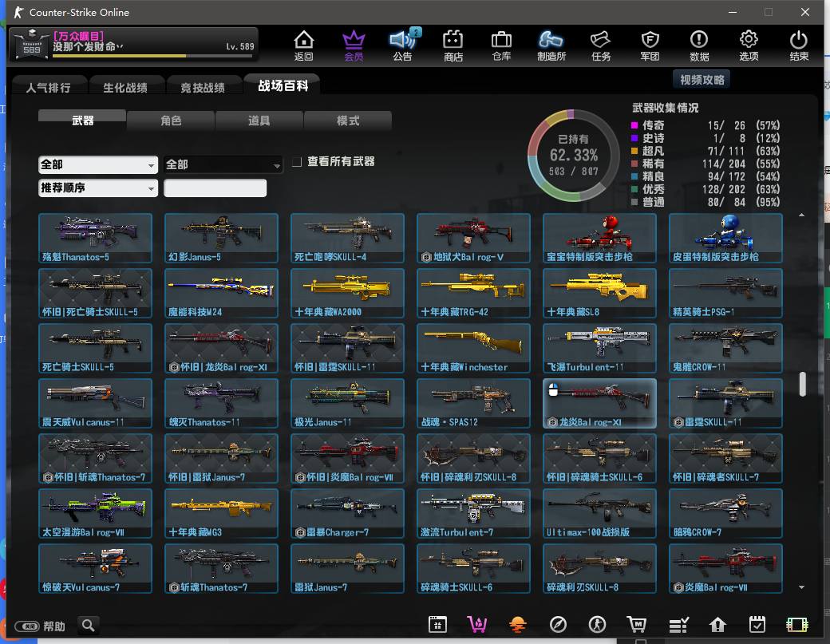Viewport: 830px width, 644px height.
Task: Open the 商店 shop icon
Action: click(453, 45)
